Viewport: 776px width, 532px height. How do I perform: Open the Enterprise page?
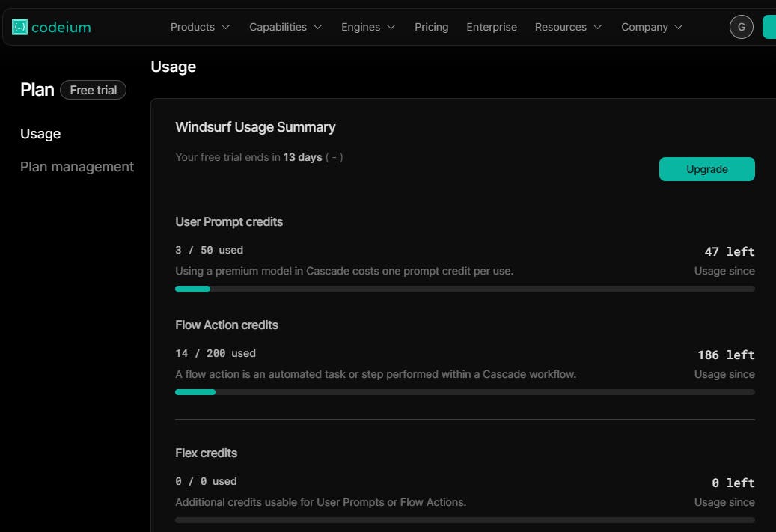coord(492,27)
